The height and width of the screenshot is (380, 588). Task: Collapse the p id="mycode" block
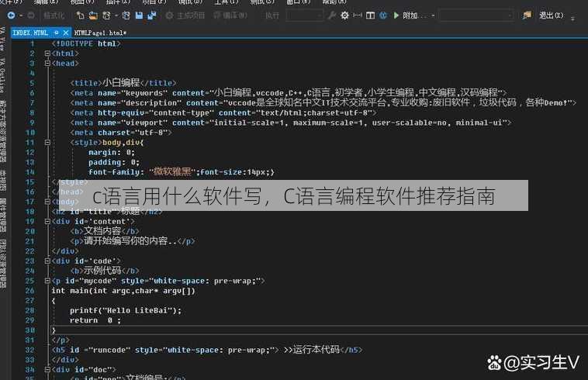click(x=47, y=281)
